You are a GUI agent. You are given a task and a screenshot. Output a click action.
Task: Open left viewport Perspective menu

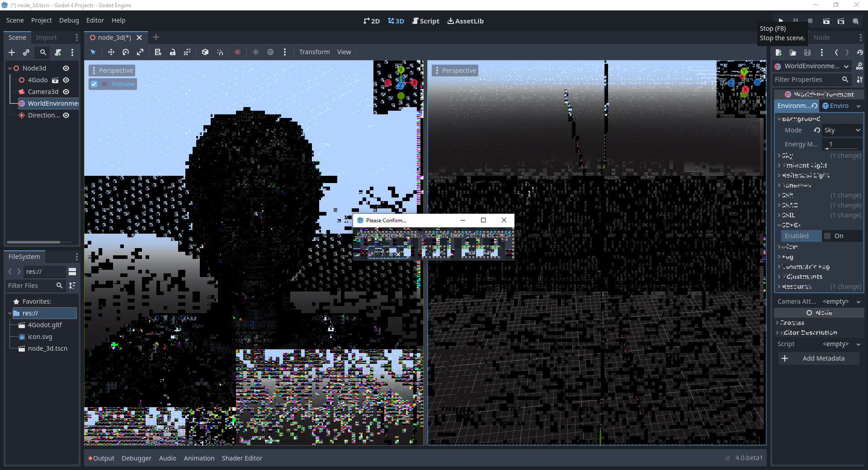112,70
